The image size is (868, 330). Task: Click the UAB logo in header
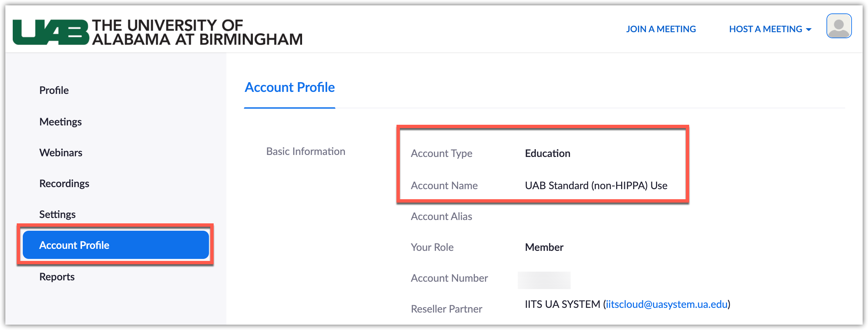[x=51, y=33]
